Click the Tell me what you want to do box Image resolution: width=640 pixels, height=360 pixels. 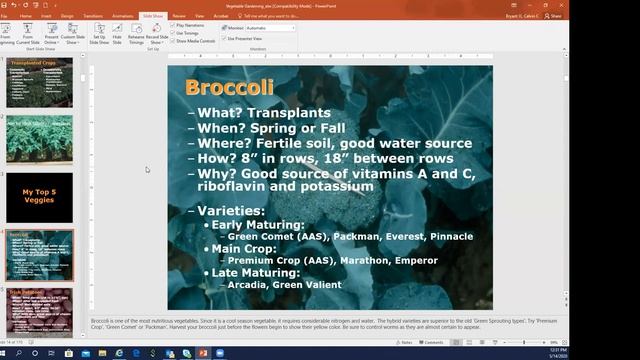click(x=268, y=16)
